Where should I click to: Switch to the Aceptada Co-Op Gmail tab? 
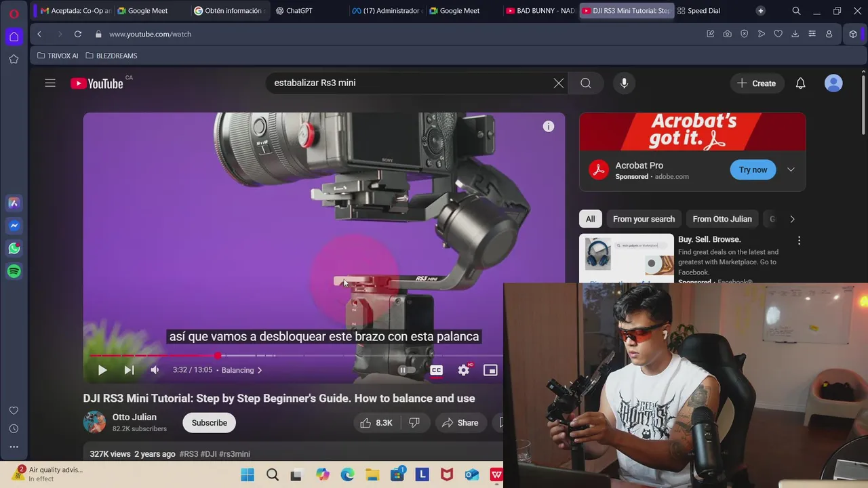click(75, 11)
